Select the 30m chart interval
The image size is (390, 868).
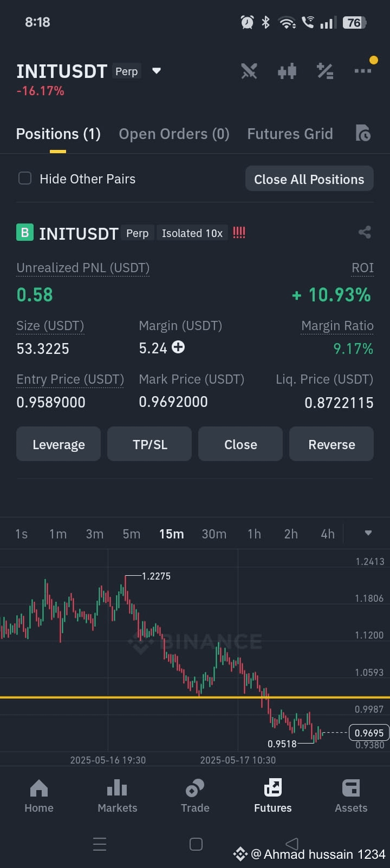coord(214,534)
